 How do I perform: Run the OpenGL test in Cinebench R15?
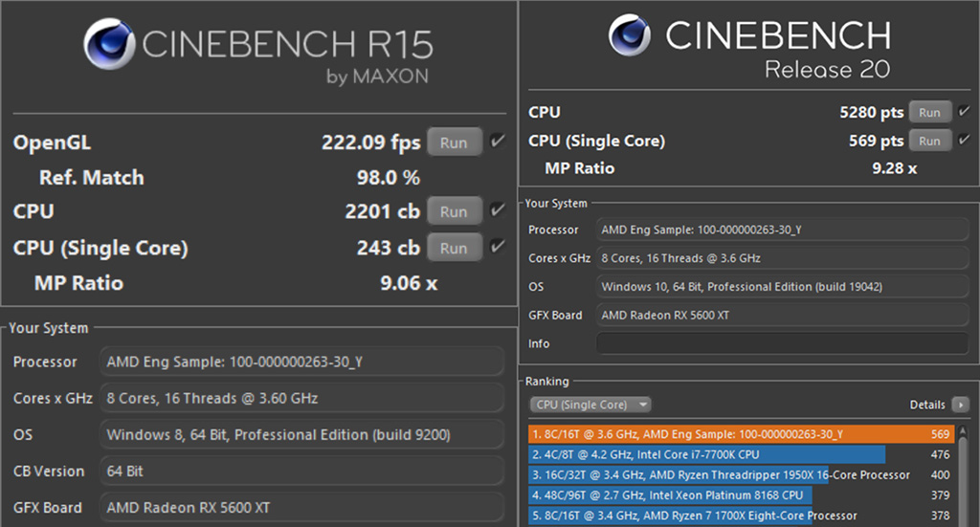click(x=455, y=143)
